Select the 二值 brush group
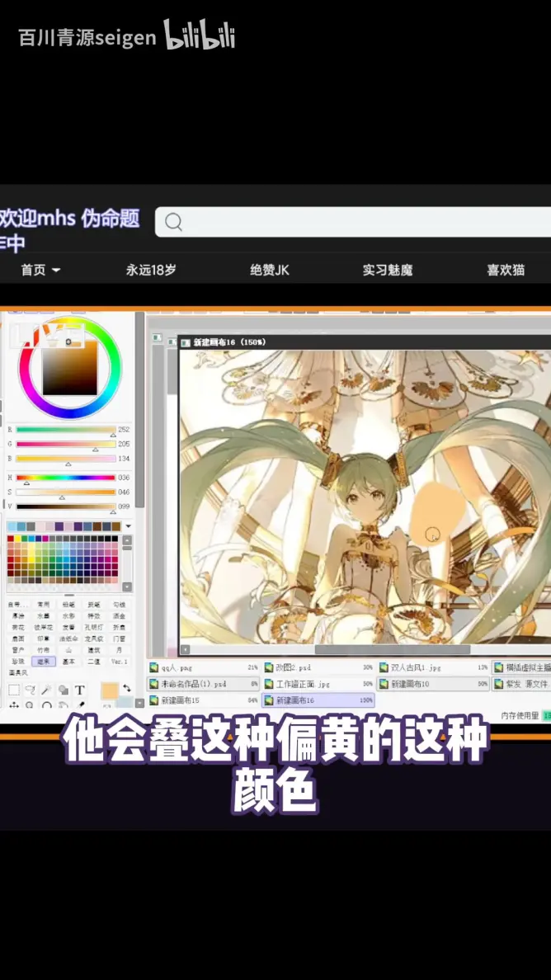 tap(94, 662)
